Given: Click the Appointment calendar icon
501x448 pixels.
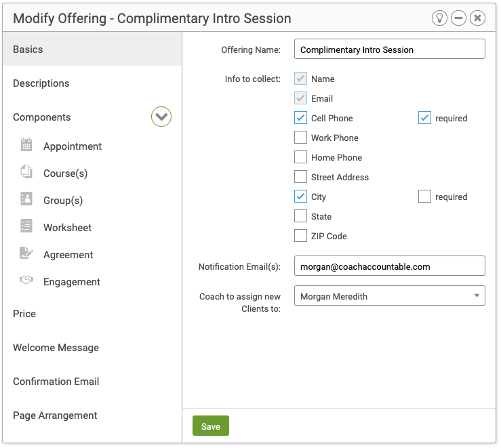Looking at the screenshot, I should point(26,144).
